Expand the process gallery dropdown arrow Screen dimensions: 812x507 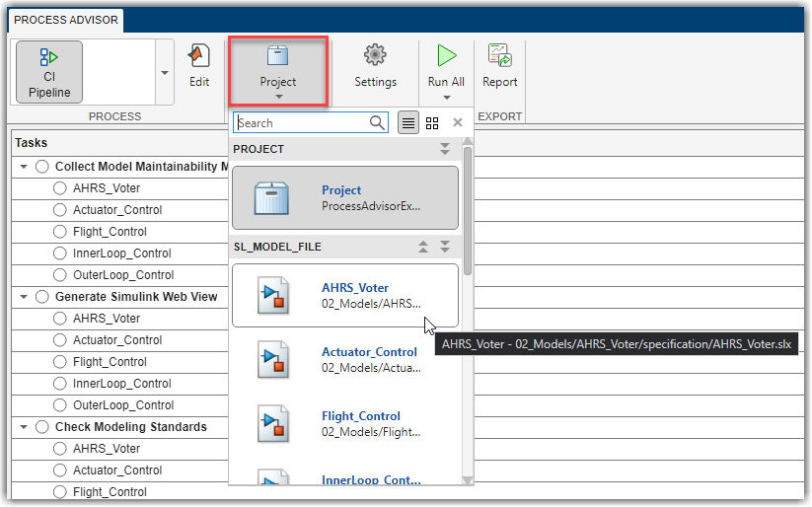pos(163,73)
